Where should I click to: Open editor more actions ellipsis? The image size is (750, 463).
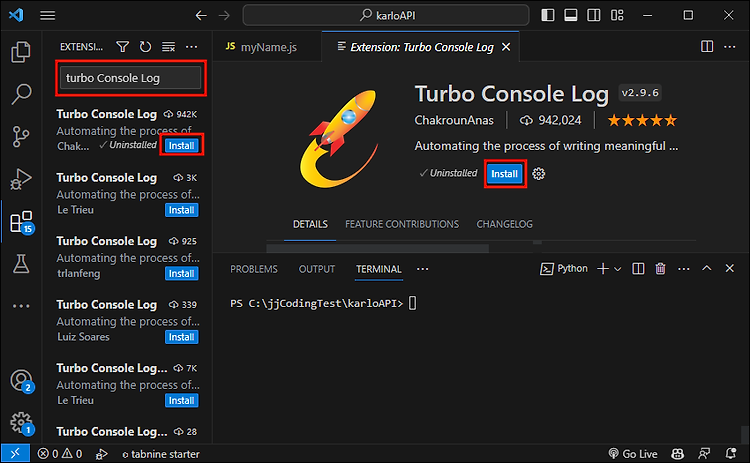729,46
